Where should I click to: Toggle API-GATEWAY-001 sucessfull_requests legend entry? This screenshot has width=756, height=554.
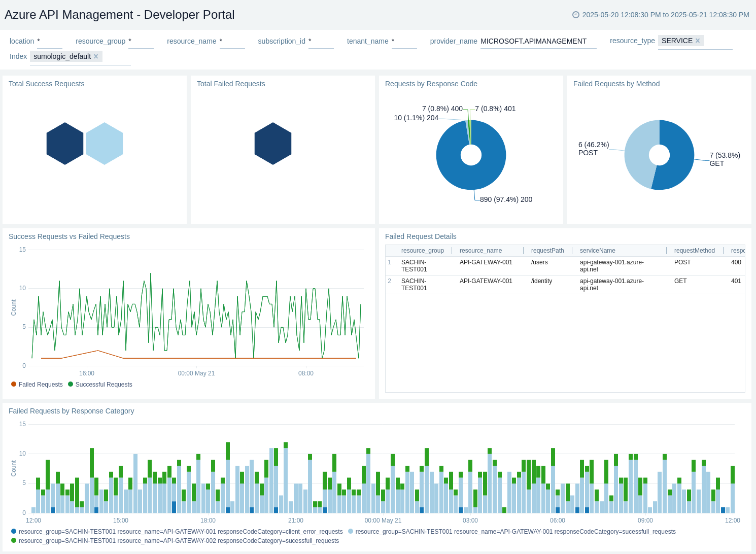[x=512, y=532]
